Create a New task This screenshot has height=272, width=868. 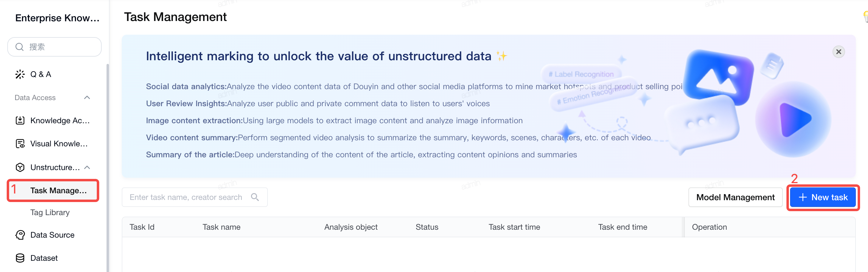[823, 197]
